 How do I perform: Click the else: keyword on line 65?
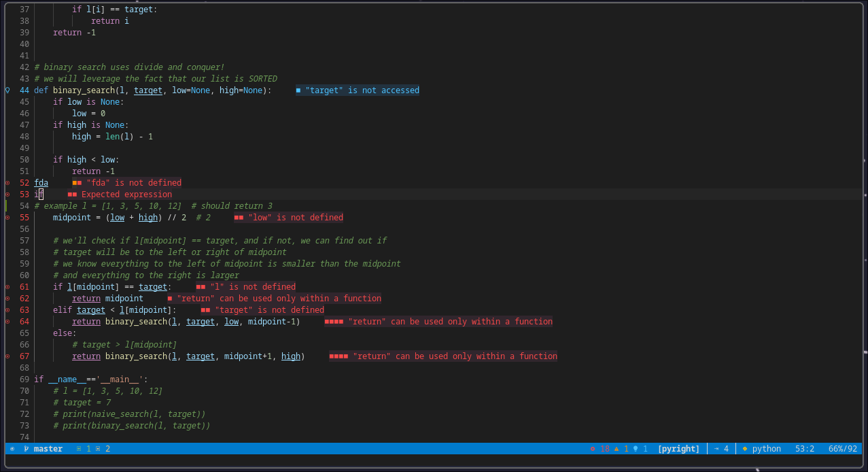pos(65,333)
